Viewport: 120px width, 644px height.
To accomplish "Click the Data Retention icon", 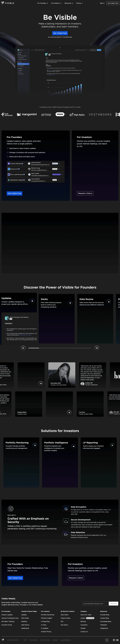I will click(x=66, y=534).
